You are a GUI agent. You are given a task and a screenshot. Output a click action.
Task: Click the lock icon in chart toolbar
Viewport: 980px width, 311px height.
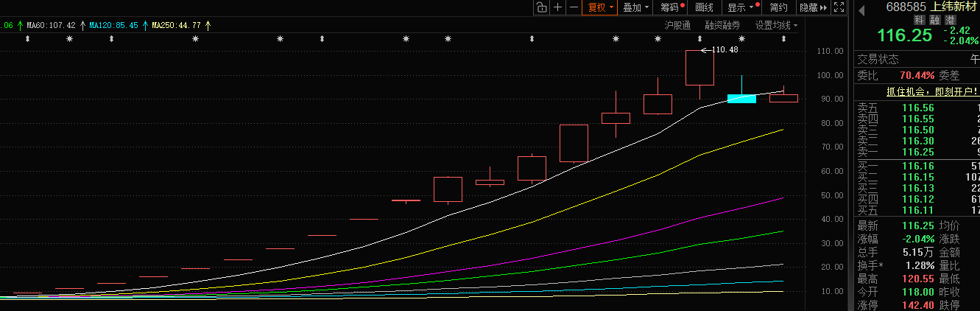pos(541,7)
